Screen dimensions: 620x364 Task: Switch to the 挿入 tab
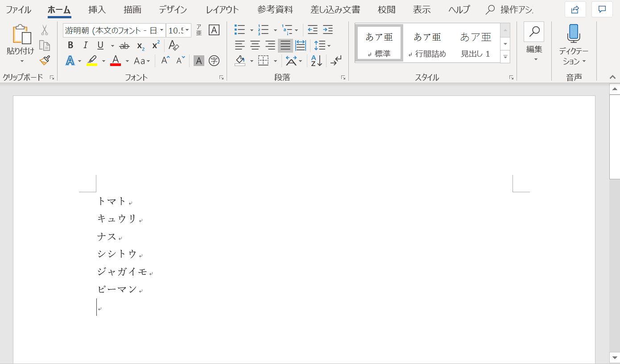coord(97,9)
